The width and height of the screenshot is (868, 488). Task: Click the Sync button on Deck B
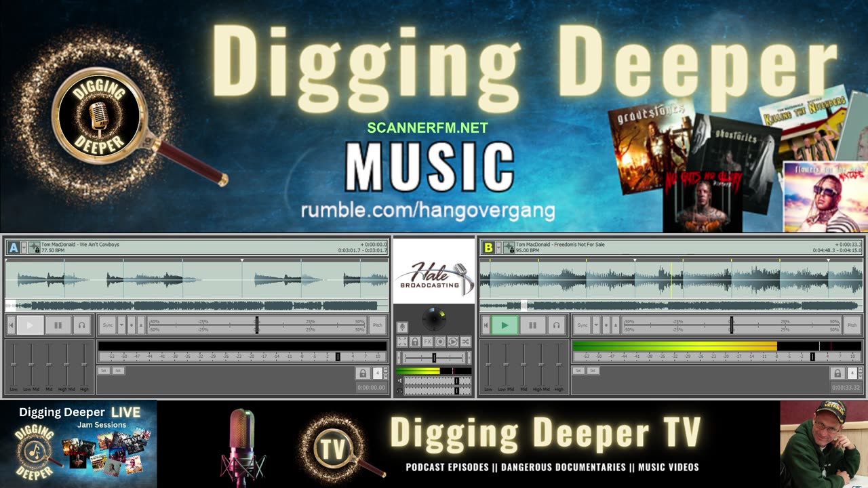click(583, 325)
